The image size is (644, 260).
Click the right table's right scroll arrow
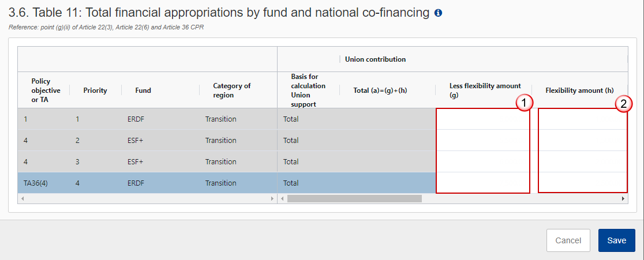623,199
